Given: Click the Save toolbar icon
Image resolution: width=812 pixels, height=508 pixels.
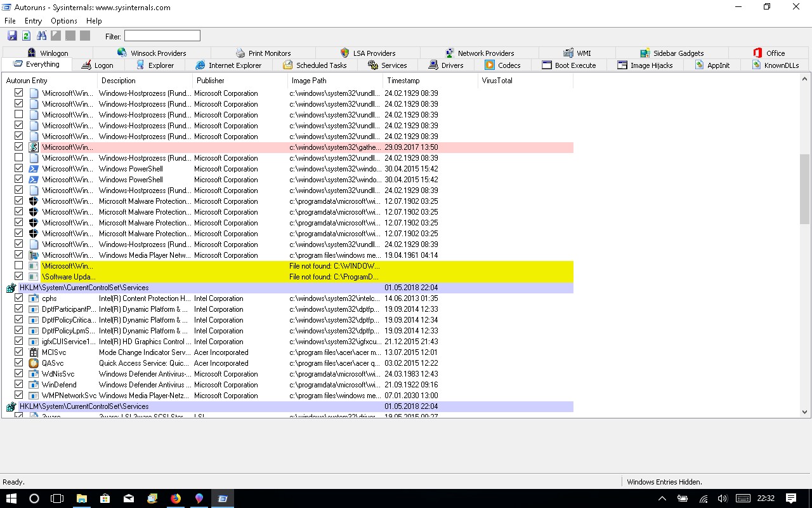Looking at the screenshot, I should [12, 36].
